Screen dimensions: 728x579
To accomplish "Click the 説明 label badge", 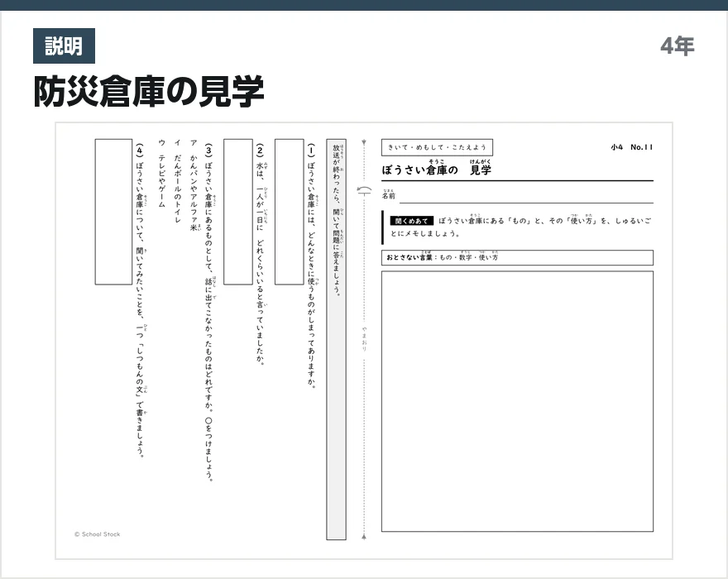I will 64,46.
